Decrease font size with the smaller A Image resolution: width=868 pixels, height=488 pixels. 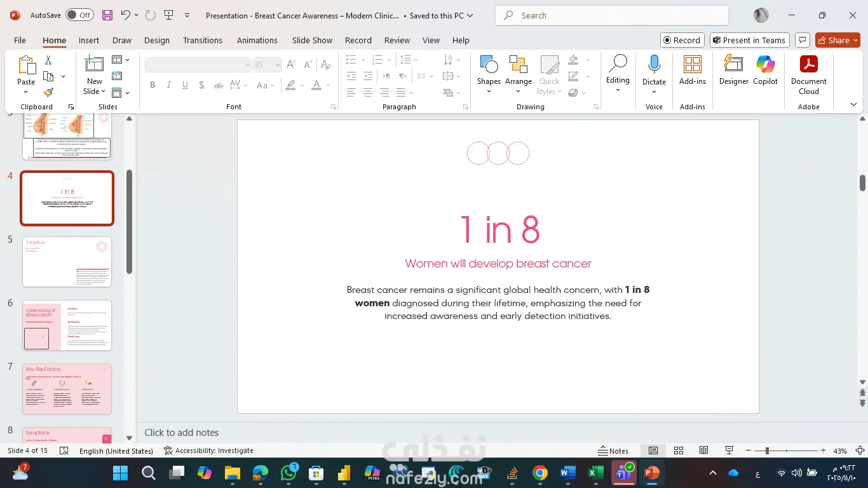pyautogui.click(x=308, y=64)
